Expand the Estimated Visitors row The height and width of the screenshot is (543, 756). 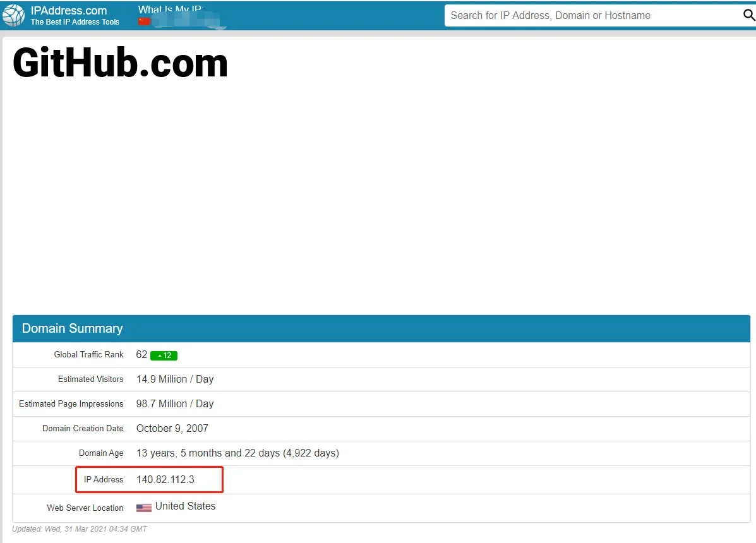pyautogui.click(x=91, y=379)
